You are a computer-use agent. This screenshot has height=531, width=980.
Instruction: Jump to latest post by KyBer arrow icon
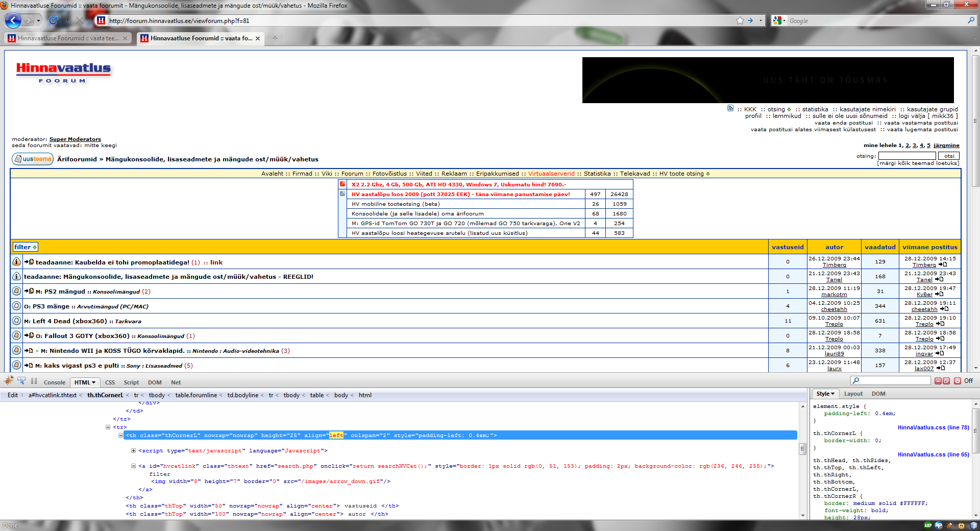(x=939, y=294)
